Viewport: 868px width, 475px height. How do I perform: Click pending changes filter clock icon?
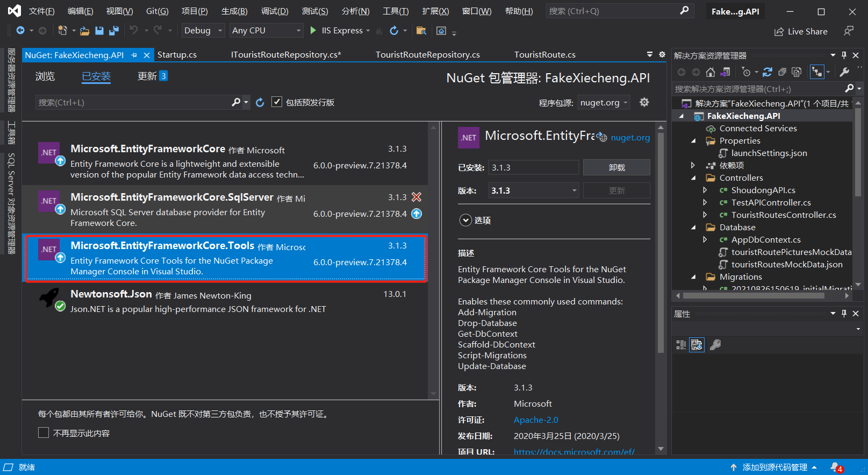747,72
